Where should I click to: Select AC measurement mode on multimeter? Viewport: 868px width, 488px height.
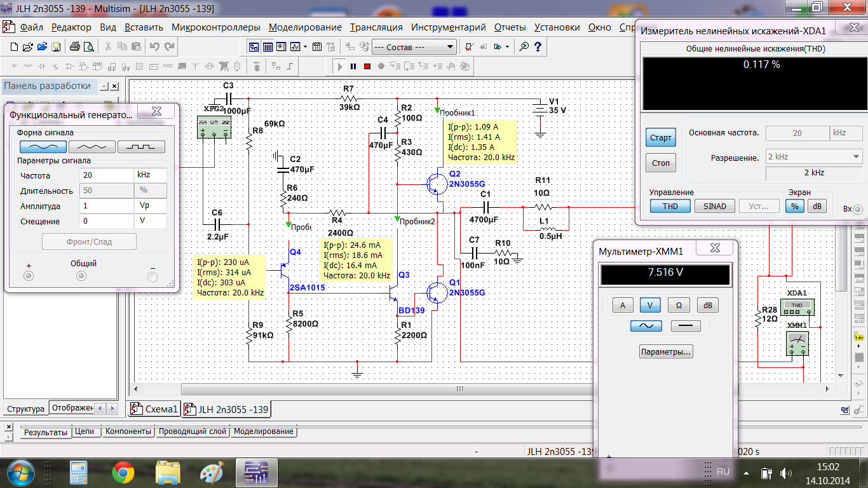click(x=646, y=326)
